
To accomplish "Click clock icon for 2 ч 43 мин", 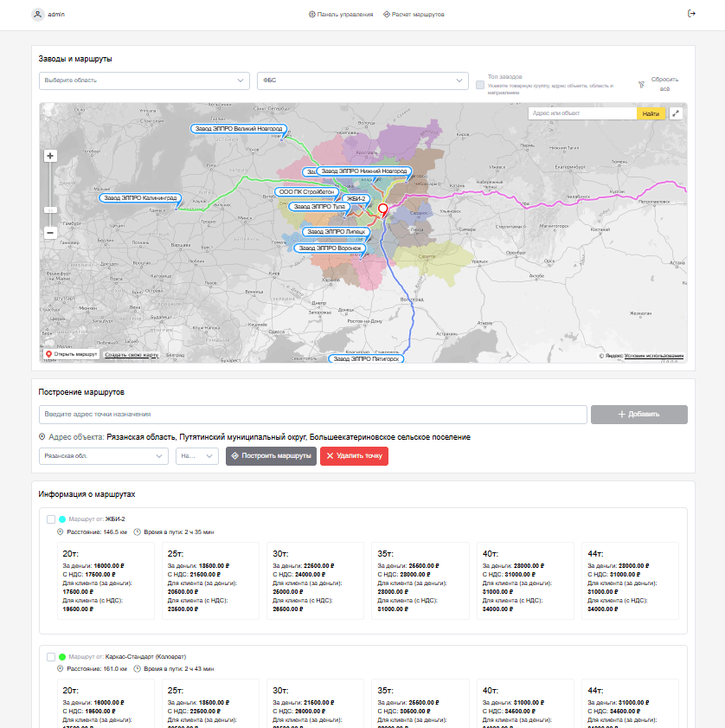I will click(137, 669).
